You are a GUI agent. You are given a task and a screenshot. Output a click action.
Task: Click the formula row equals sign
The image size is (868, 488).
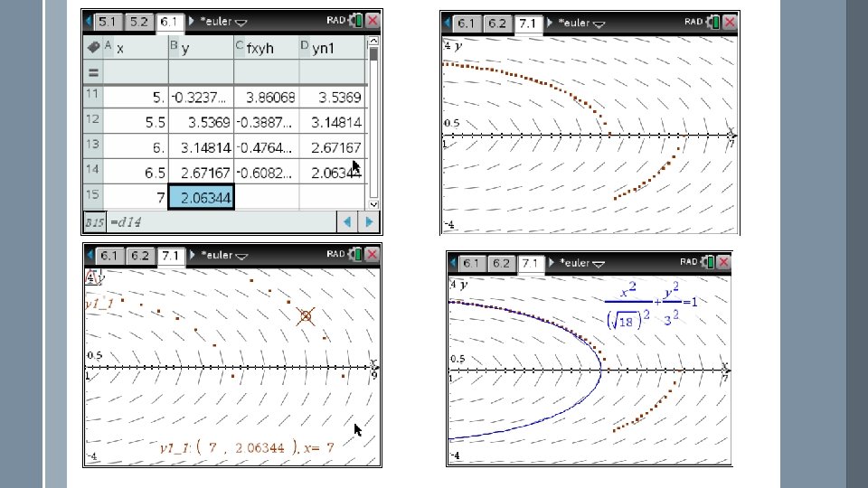pyautogui.click(x=93, y=72)
